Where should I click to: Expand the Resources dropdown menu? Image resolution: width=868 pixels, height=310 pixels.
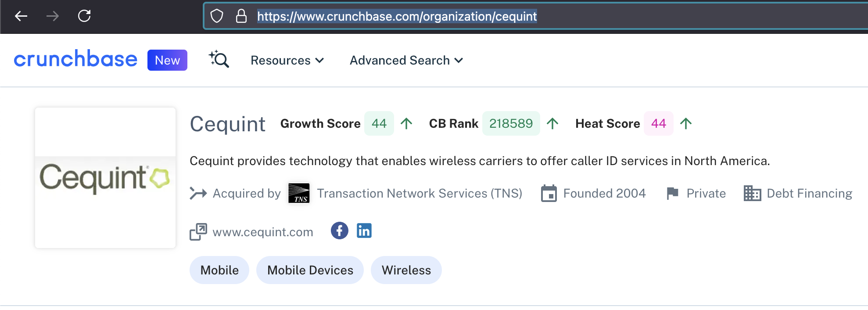click(287, 60)
